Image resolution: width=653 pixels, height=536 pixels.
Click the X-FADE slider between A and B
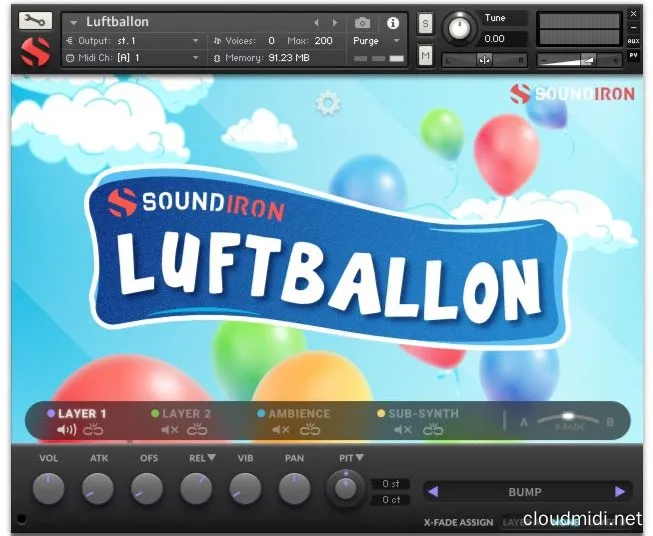(x=567, y=420)
